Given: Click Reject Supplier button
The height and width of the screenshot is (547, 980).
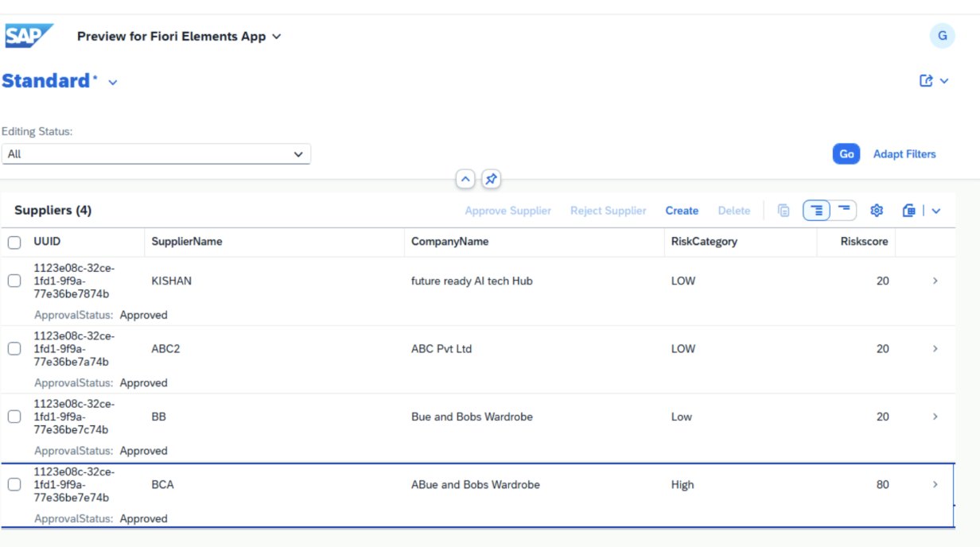Looking at the screenshot, I should click(608, 211).
